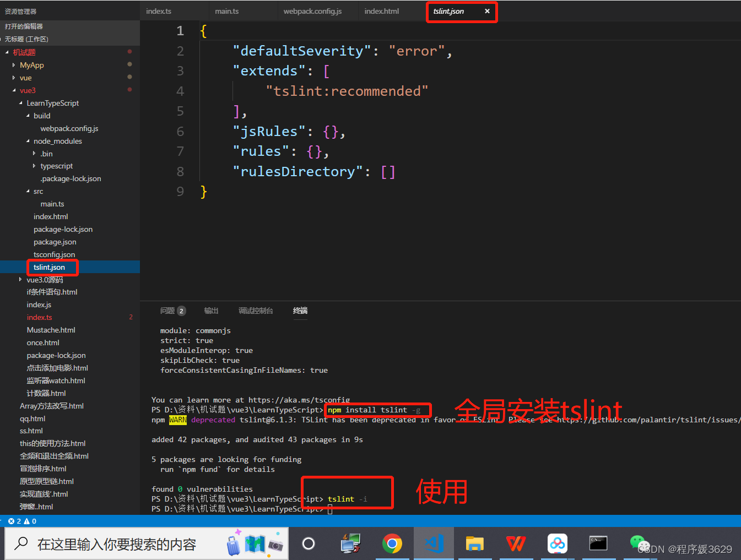Open WPS Office from the taskbar
The height and width of the screenshot is (560, 741).
516,543
